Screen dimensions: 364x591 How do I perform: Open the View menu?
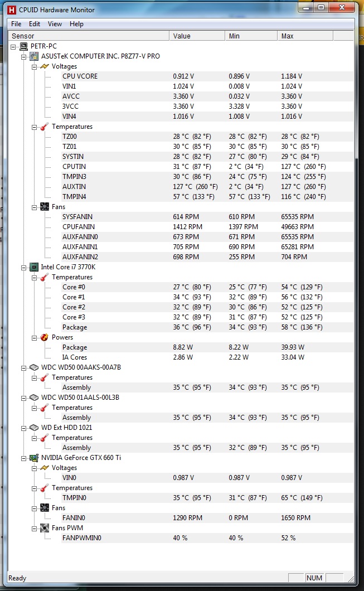[x=55, y=24]
